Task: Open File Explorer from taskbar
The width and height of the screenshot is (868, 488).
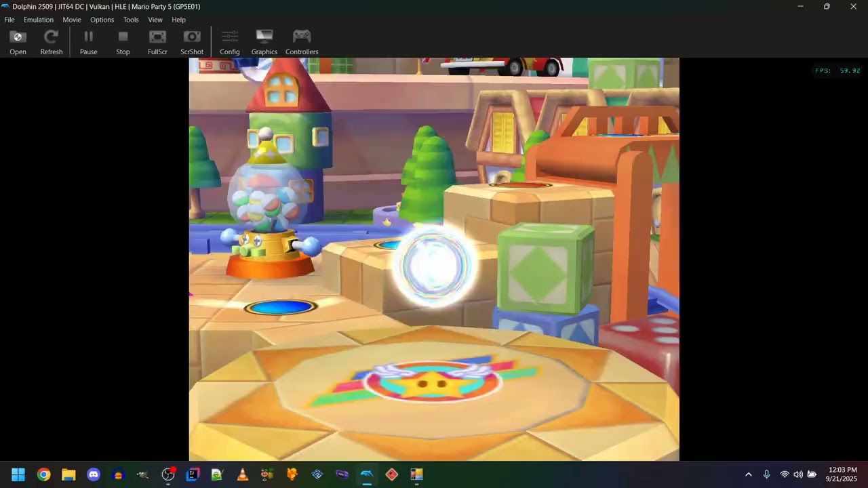Action: (x=68, y=474)
